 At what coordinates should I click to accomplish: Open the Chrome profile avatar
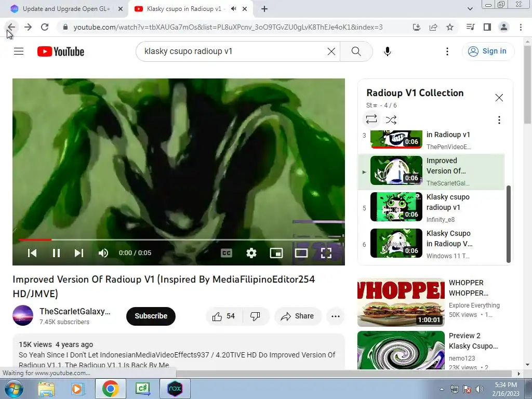504,27
